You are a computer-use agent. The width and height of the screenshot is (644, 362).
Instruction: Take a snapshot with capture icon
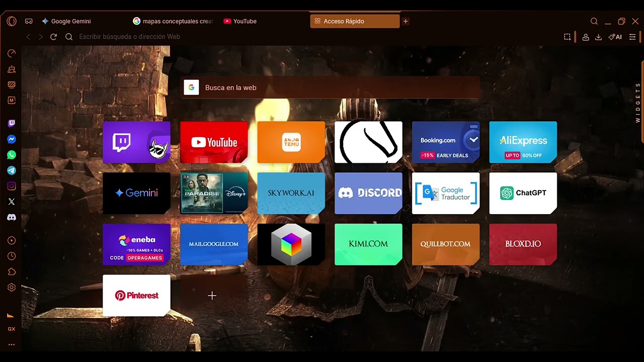pyautogui.click(x=568, y=37)
